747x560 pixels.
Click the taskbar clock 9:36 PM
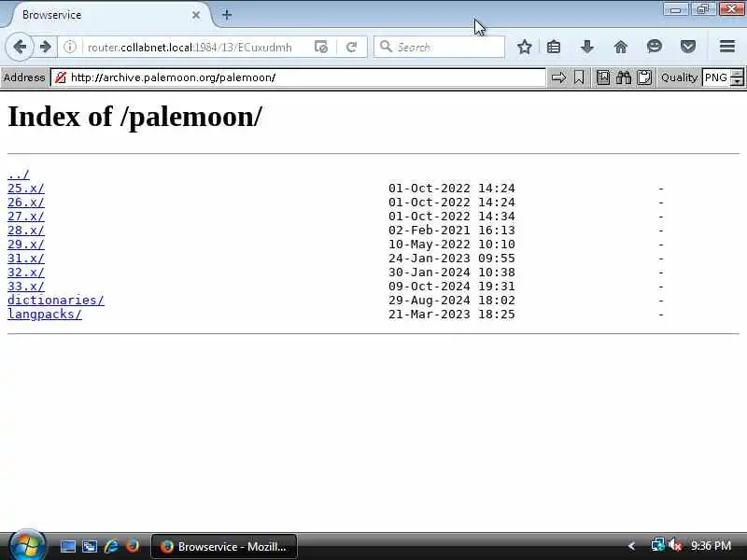[x=711, y=545]
